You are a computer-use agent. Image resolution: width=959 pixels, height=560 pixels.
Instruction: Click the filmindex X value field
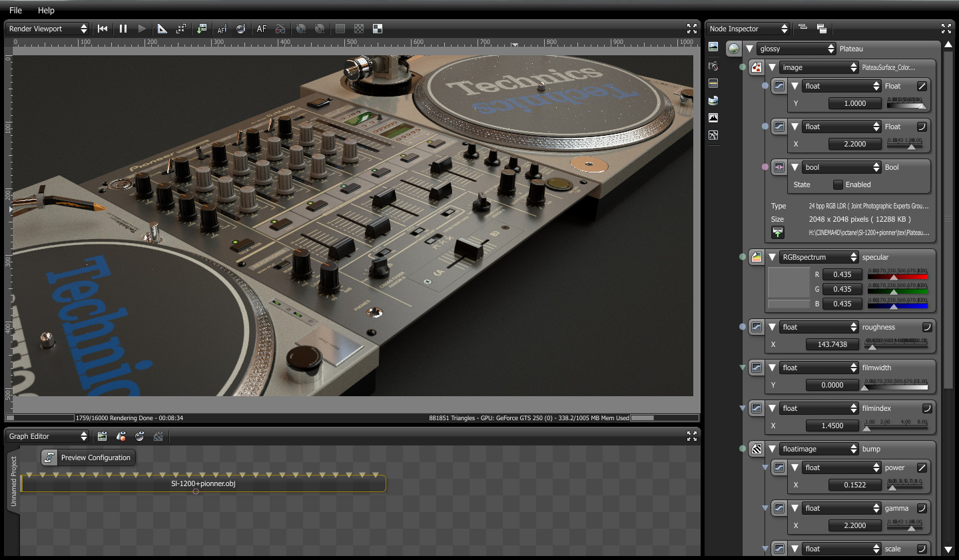(x=832, y=425)
